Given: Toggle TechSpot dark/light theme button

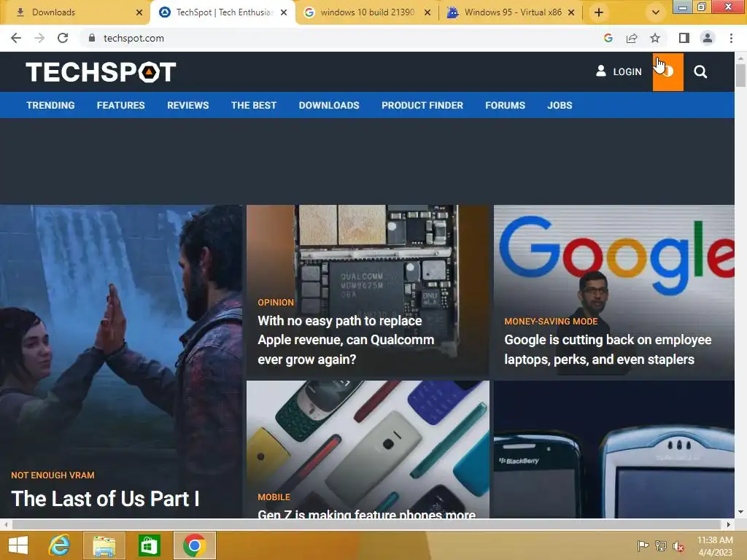Looking at the screenshot, I should coord(668,72).
